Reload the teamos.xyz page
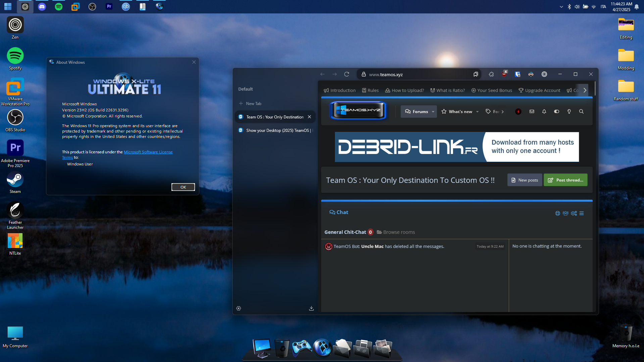The height and width of the screenshot is (362, 644). [347, 74]
